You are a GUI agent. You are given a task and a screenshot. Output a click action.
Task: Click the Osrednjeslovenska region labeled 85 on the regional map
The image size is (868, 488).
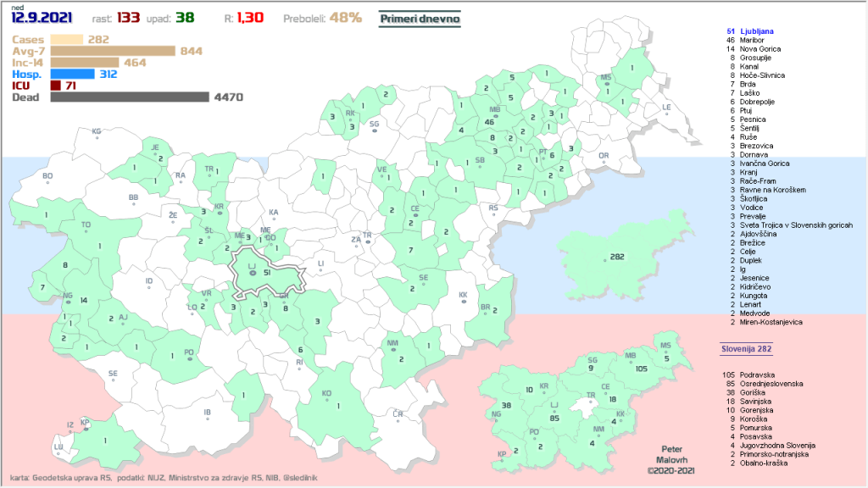(556, 418)
